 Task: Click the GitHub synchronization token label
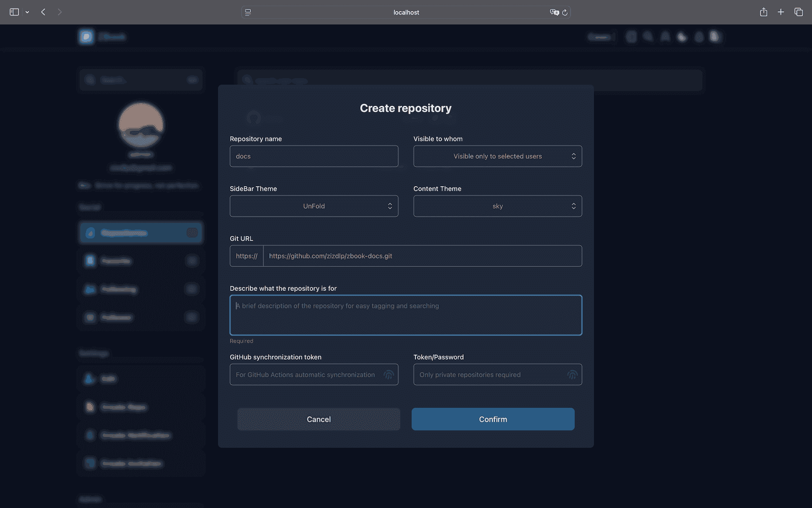276,357
